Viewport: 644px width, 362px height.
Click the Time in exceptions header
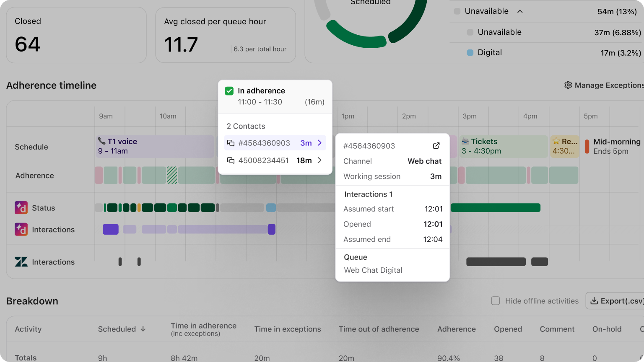(288, 329)
